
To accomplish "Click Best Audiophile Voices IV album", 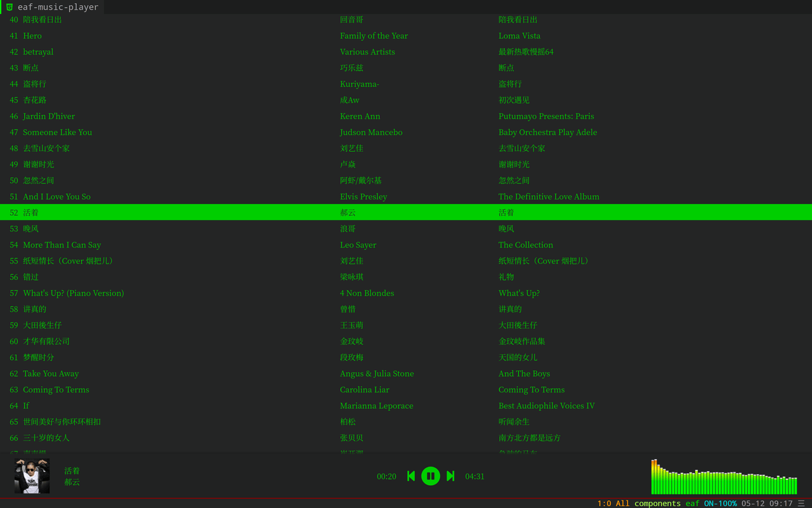I will pos(547,405).
